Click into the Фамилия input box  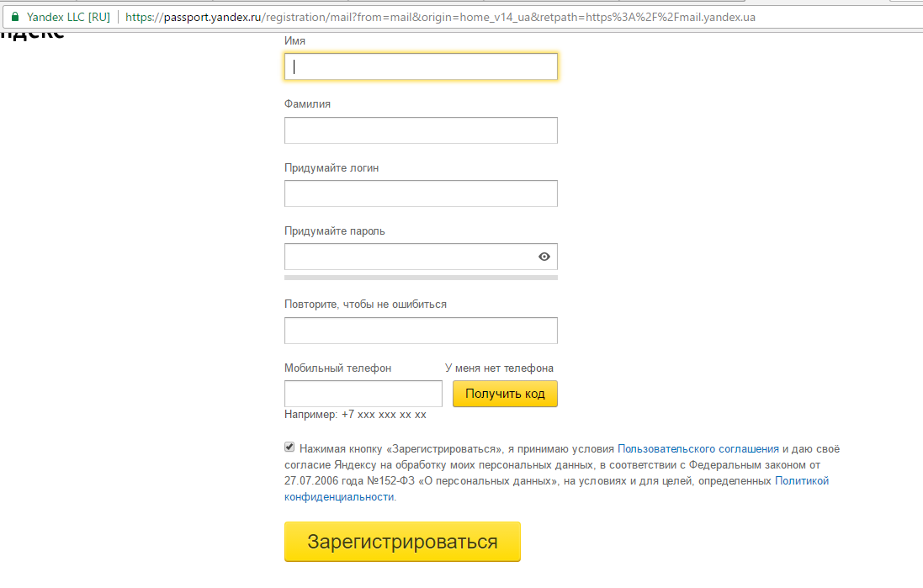pyautogui.click(x=421, y=130)
